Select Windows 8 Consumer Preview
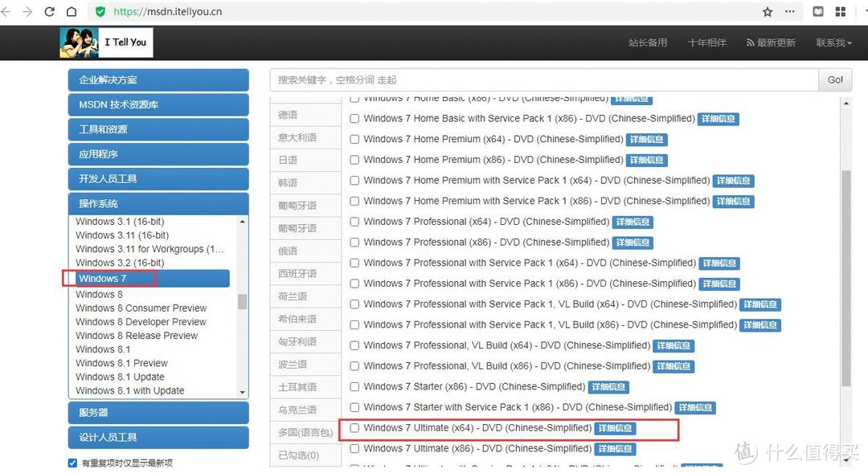The image size is (868, 473). point(141,308)
